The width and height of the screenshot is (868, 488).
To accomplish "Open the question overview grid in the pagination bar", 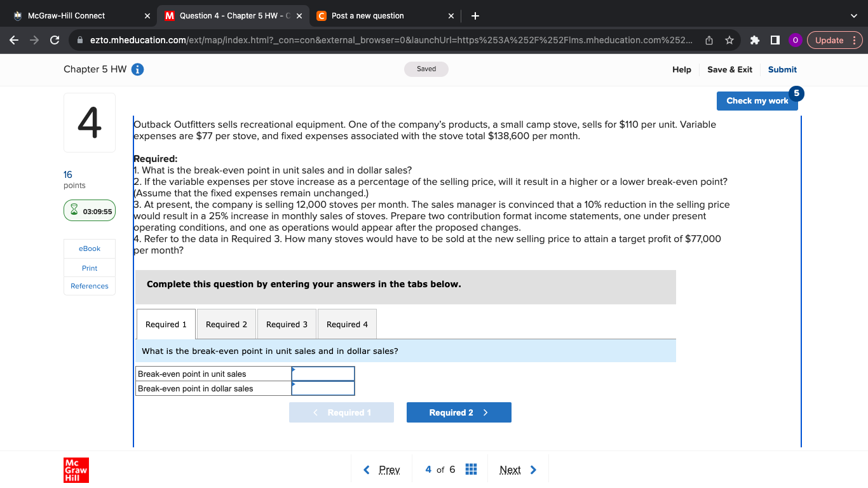I will [x=471, y=469].
